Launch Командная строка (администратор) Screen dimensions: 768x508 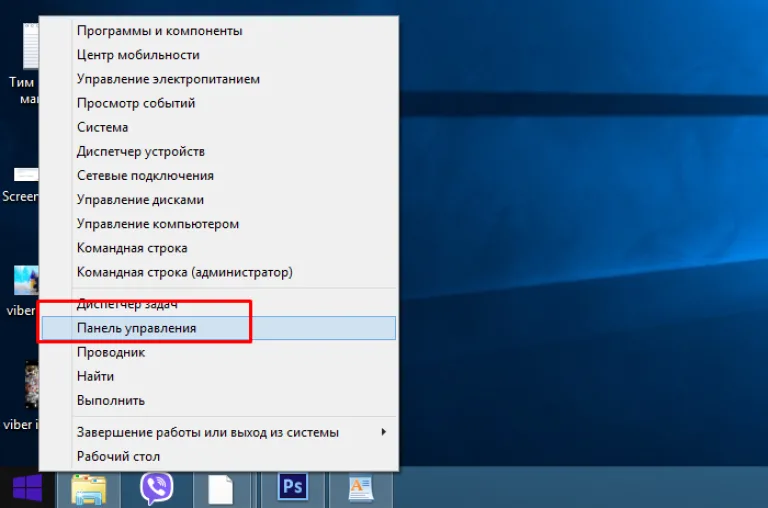pos(218,272)
